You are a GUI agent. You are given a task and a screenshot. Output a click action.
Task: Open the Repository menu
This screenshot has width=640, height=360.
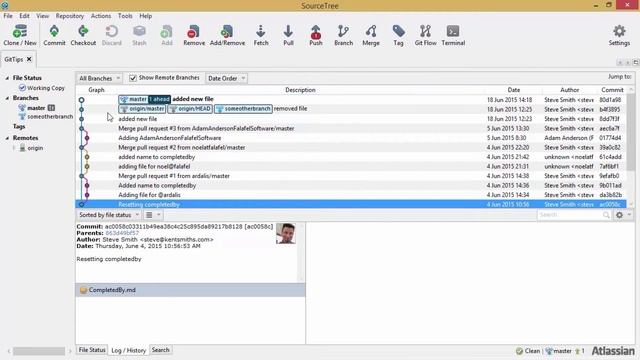[x=70, y=16]
